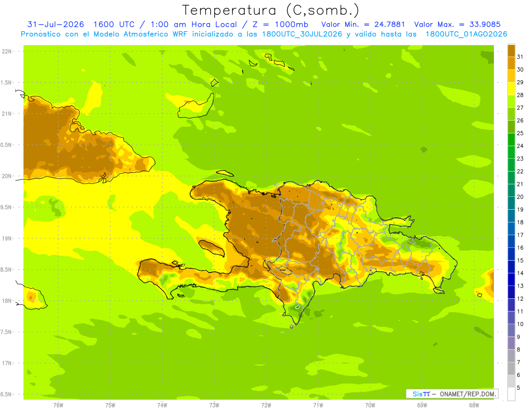Select the '1:00 am Hora Local' text
The height and width of the screenshot is (411, 532).
coord(195,24)
